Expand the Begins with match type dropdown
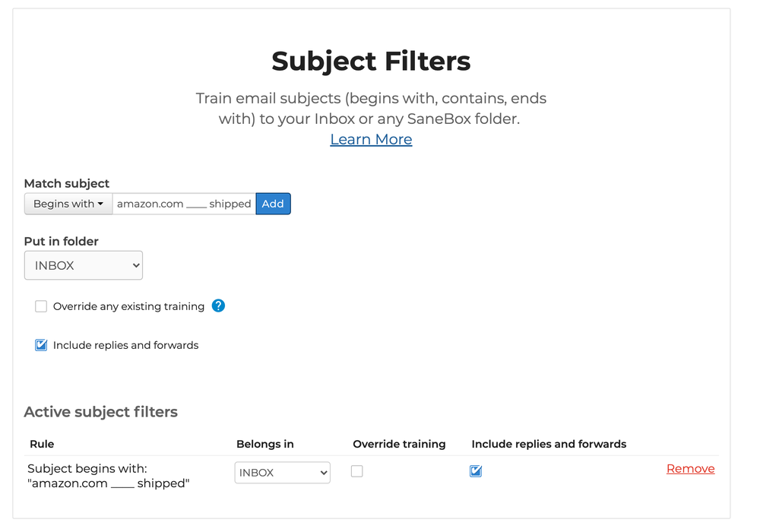Screen dimensions: 760x532 (x=68, y=204)
